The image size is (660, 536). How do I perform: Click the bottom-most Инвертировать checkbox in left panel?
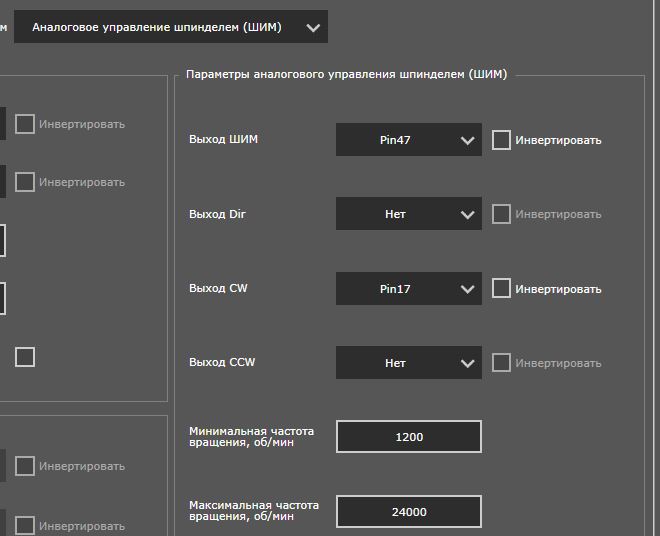pyautogui.click(x=25, y=525)
